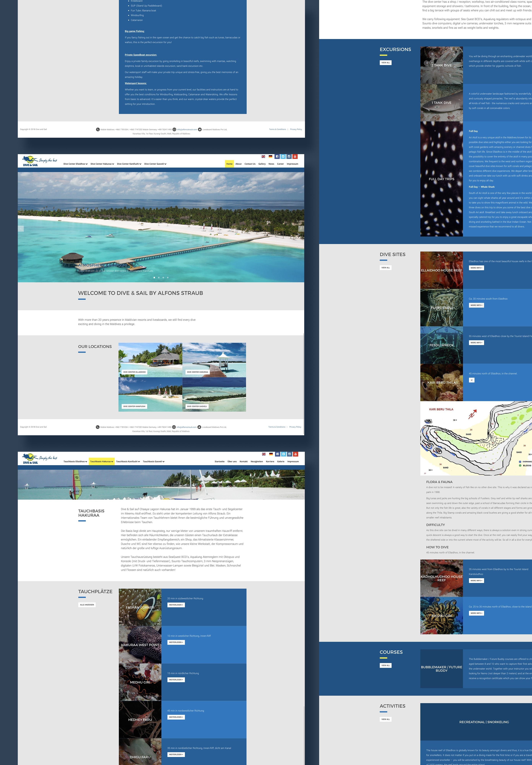Open Dive Center Hakuraa location thumbnail

(214, 360)
